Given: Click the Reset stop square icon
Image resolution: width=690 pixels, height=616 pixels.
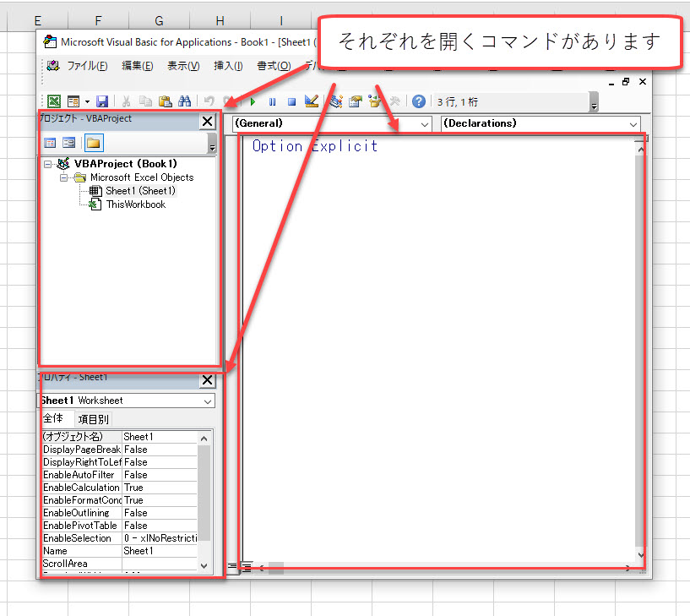Looking at the screenshot, I should (291, 102).
